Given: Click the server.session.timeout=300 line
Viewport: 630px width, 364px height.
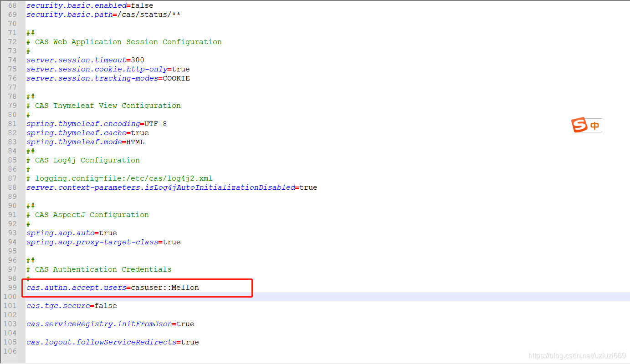Looking at the screenshot, I should coord(85,60).
